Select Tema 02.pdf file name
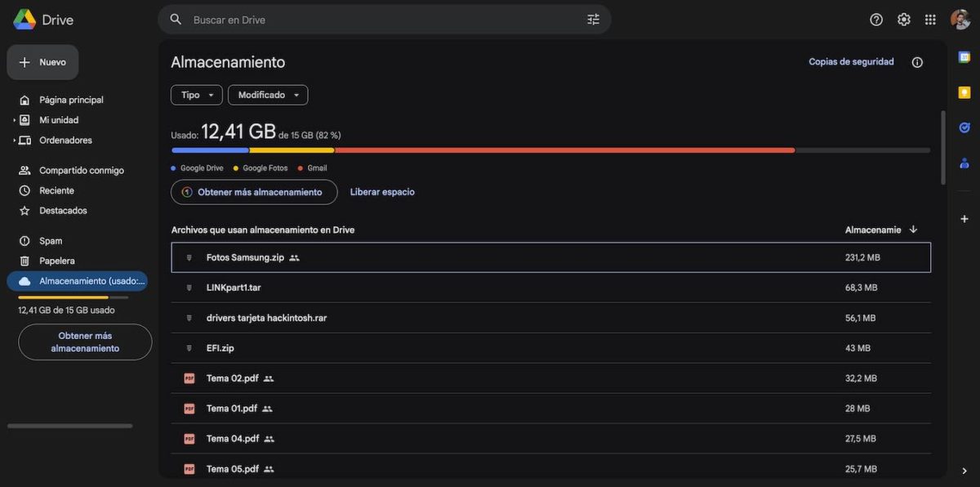The height and width of the screenshot is (487, 980). tap(233, 378)
